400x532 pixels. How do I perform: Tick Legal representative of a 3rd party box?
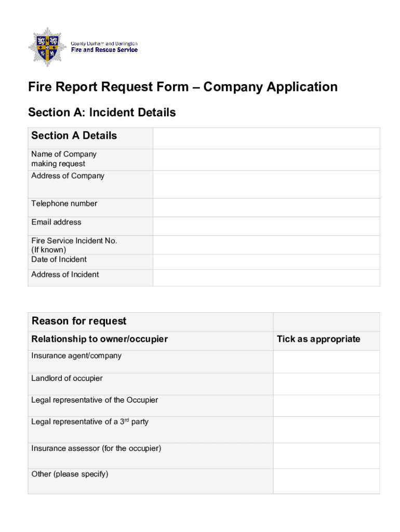[x=326, y=429]
